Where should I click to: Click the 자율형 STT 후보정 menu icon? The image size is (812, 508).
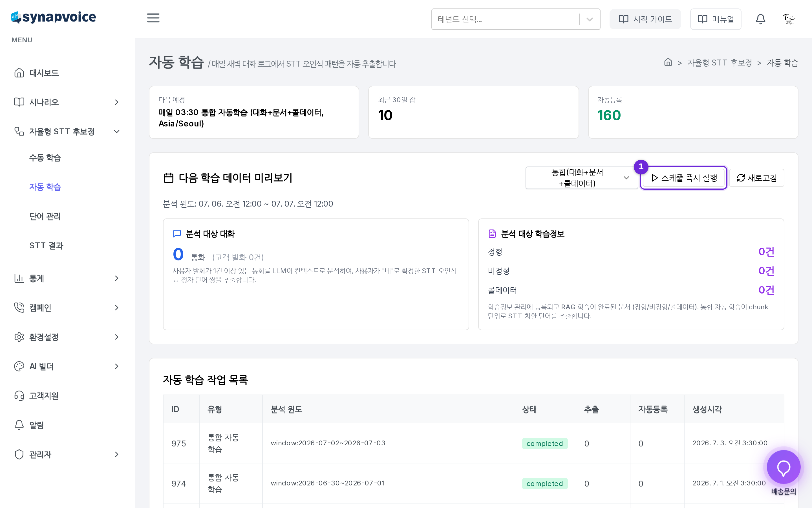[19, 131]
